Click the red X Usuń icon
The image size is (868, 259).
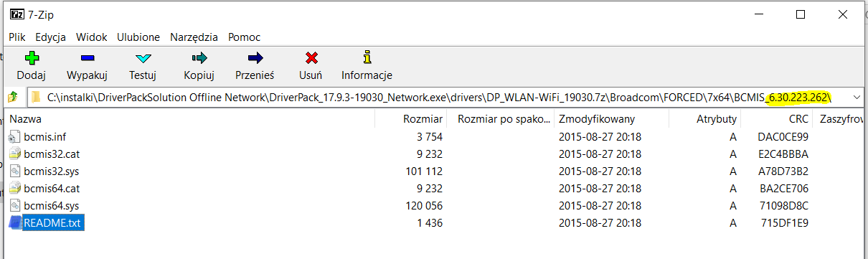pos(311,58)
